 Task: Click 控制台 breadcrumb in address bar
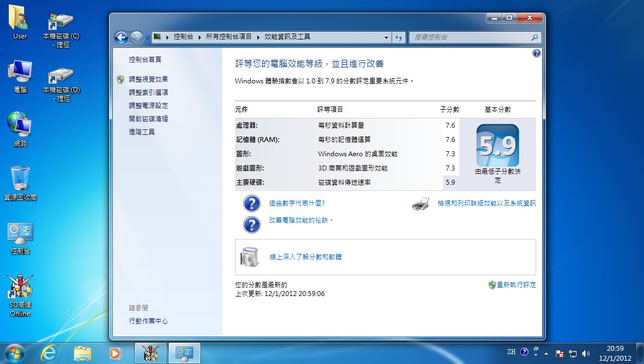pos(183,37)
